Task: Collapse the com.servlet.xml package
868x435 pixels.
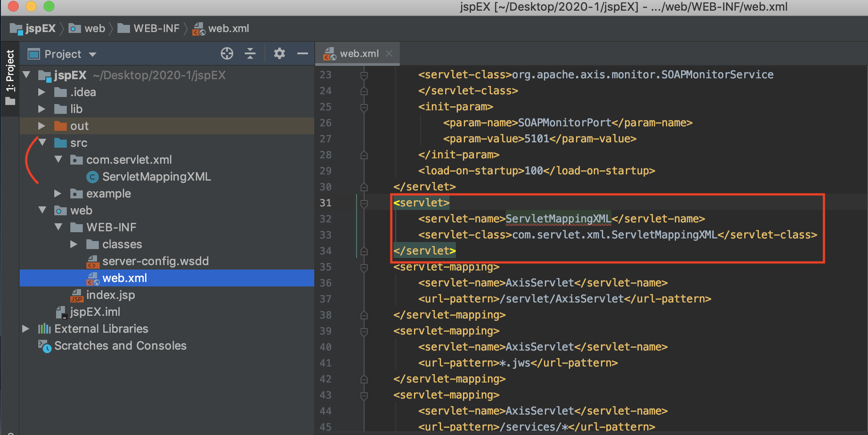Action: point(58,159)
